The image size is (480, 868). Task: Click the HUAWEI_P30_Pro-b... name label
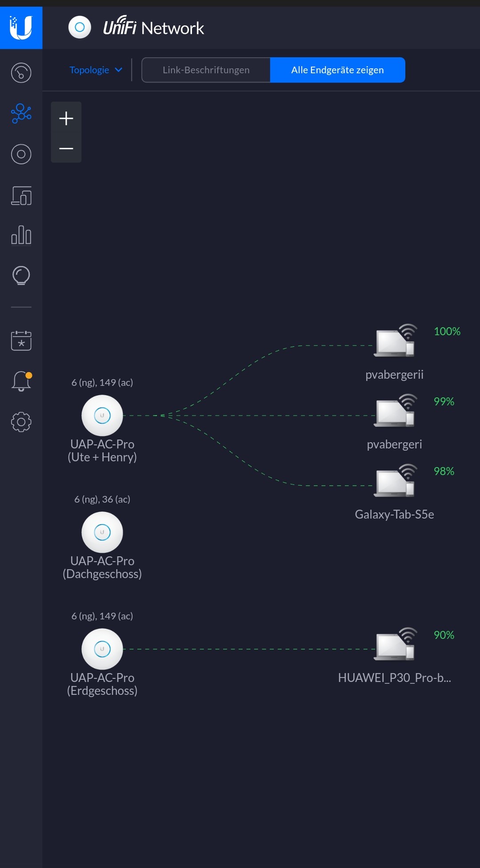pyautogui.click(x=394, y=678)
